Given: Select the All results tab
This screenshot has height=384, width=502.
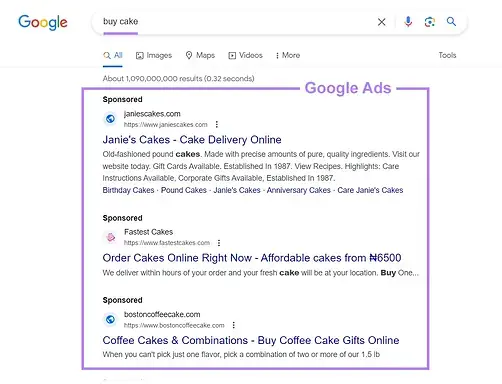Looking at the screenshot, I should [113, 55].
